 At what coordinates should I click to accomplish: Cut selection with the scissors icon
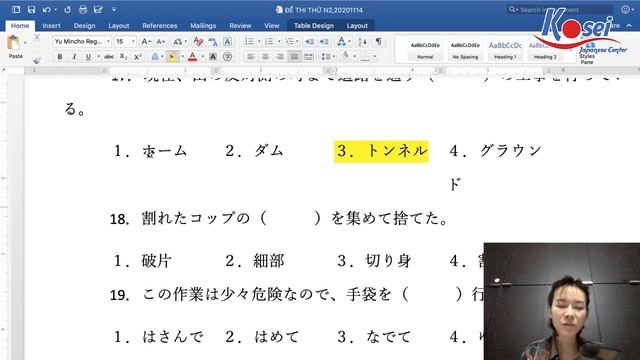pyautogui.click(x=37, y=38)
